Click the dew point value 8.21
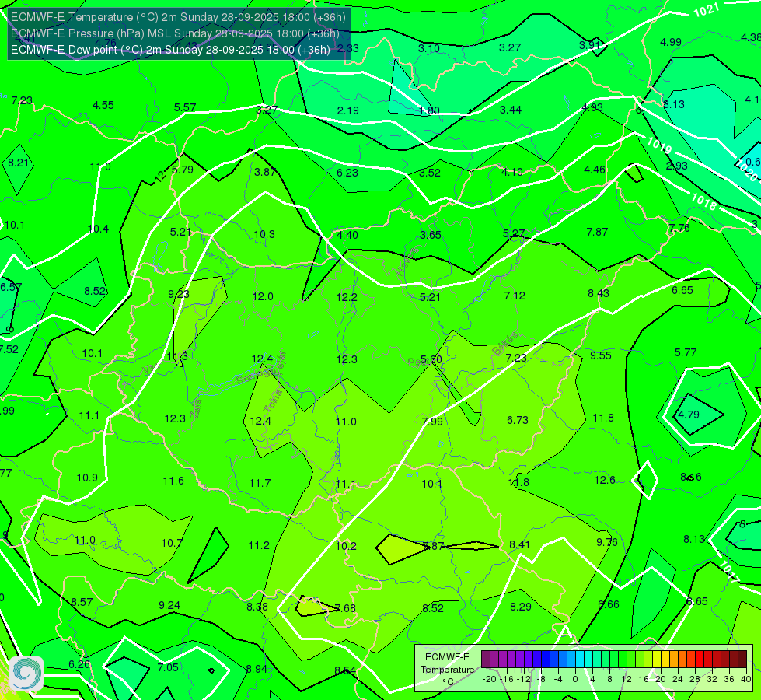Image resolution: width=761 pixels, height=700 pixels. click(x=19, y=163)
